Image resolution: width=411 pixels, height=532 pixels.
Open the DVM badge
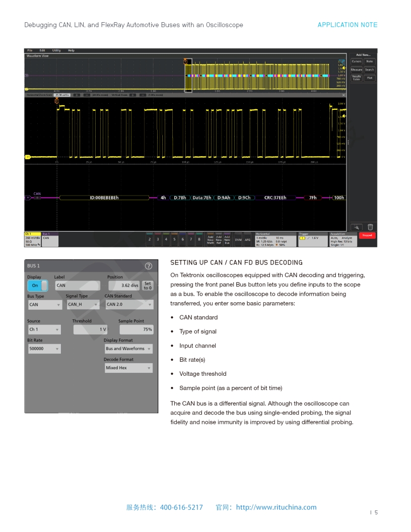pyautogui.click(x=238, y=239)
